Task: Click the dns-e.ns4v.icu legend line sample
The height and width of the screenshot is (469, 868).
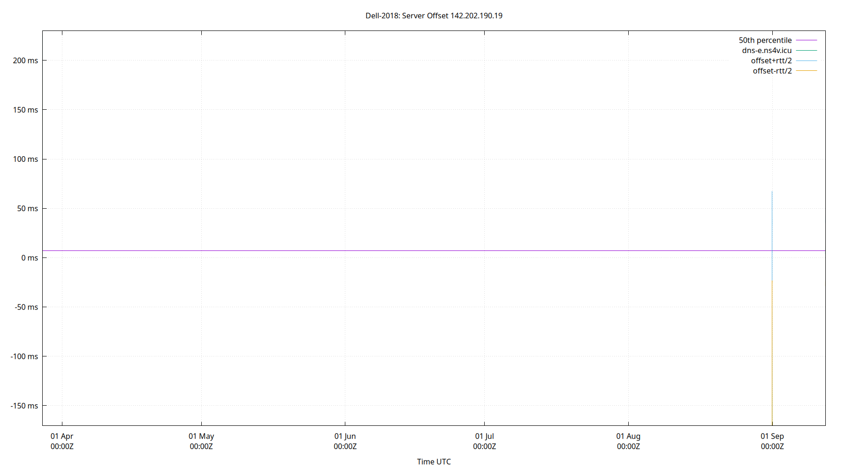Action: point(807,50)
